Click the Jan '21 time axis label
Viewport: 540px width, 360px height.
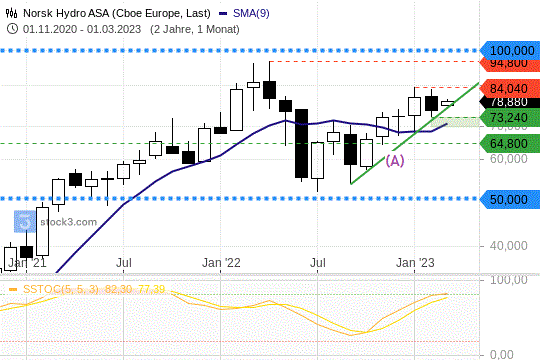coord(27,263)
